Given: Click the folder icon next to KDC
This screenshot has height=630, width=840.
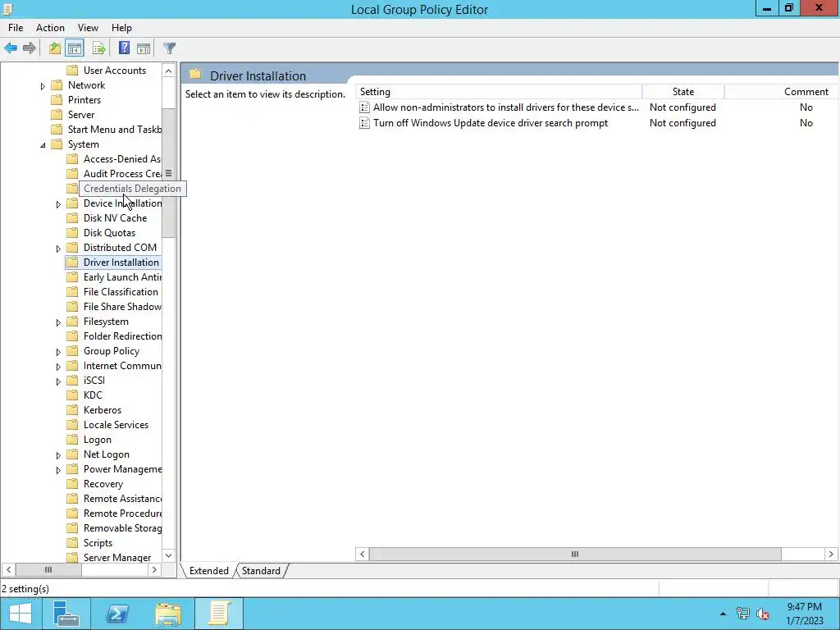Looking at the screenshot, I should pos(72,395).
